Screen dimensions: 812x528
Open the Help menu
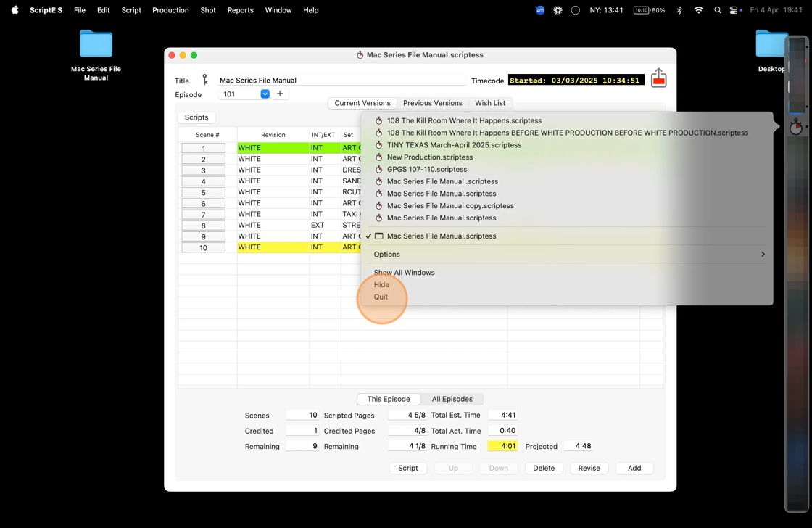click(x=311, y=10)
